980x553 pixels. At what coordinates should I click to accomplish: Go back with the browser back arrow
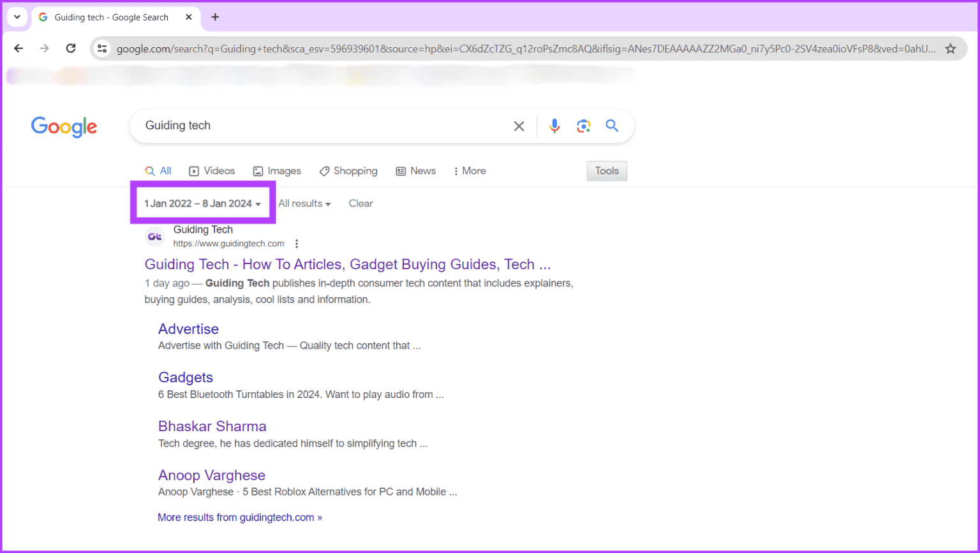(19, 48)
